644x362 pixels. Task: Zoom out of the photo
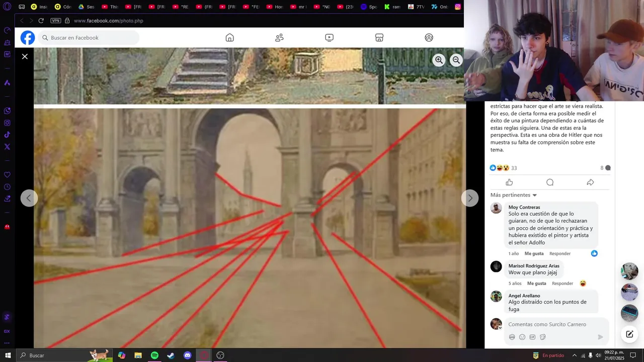456,60
